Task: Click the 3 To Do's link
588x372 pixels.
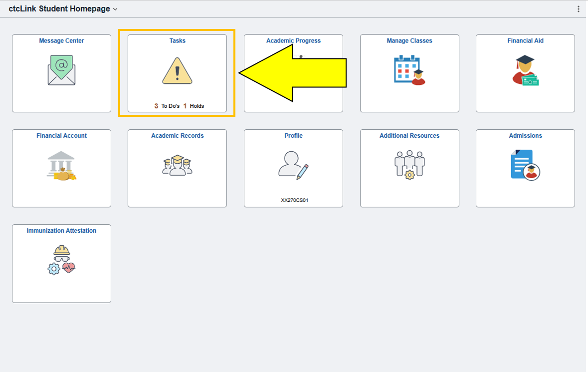Action: pos(168,105)
